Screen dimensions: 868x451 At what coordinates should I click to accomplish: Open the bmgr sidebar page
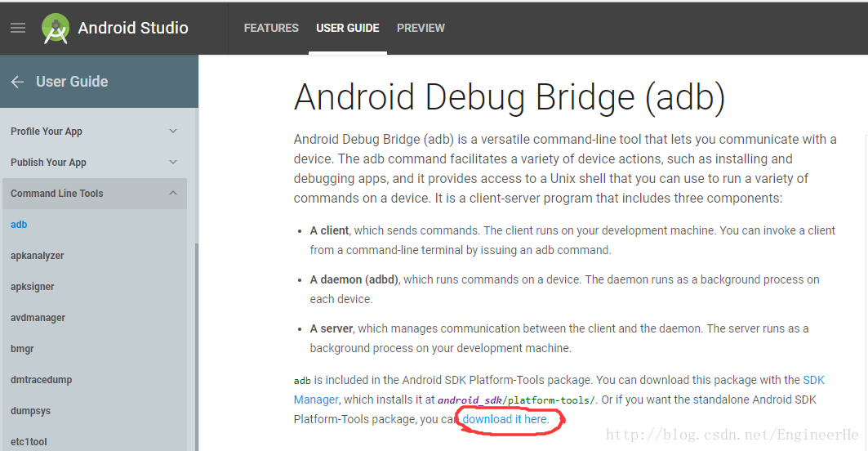pos(22,349)
